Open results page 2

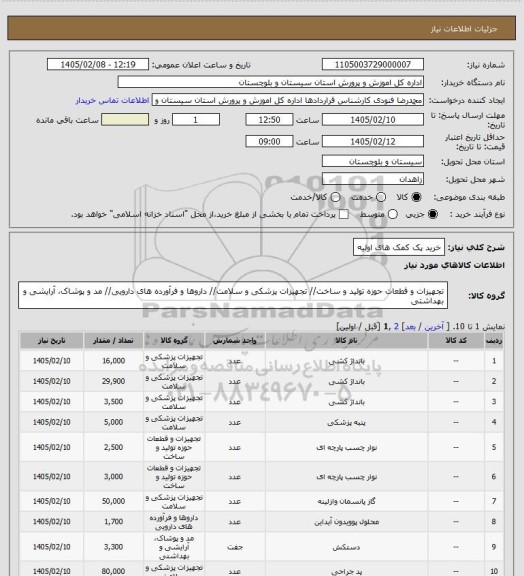(396, 327)
